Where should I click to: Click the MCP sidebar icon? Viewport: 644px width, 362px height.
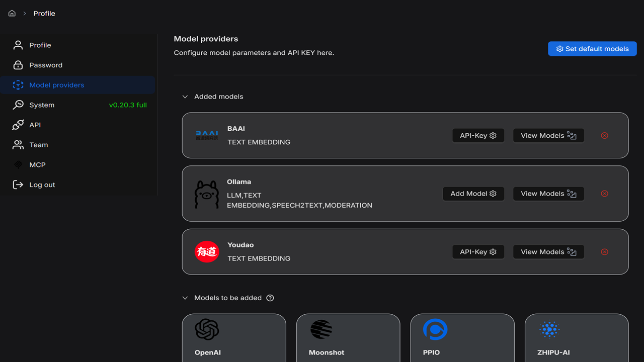[x=18, y=165]
